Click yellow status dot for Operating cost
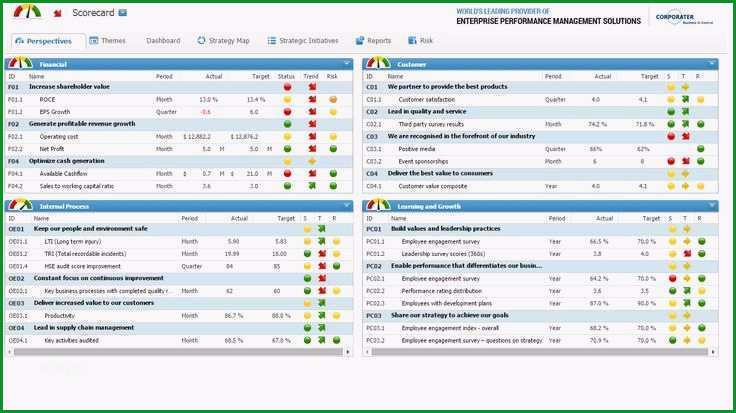736x413 pixels. point(287,137)
